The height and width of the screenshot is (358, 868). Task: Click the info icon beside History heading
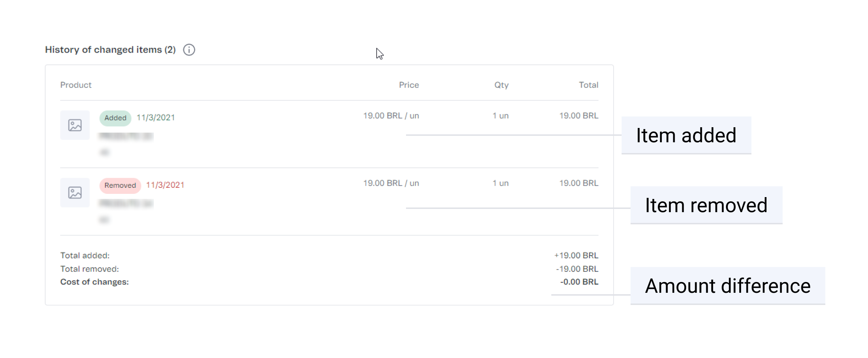tap(189, 50)
